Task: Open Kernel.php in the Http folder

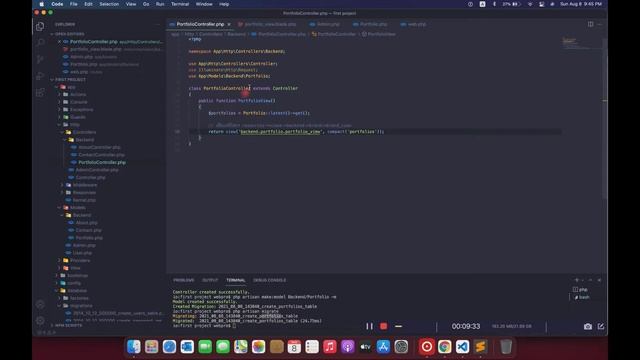Action: pos(84,200)
